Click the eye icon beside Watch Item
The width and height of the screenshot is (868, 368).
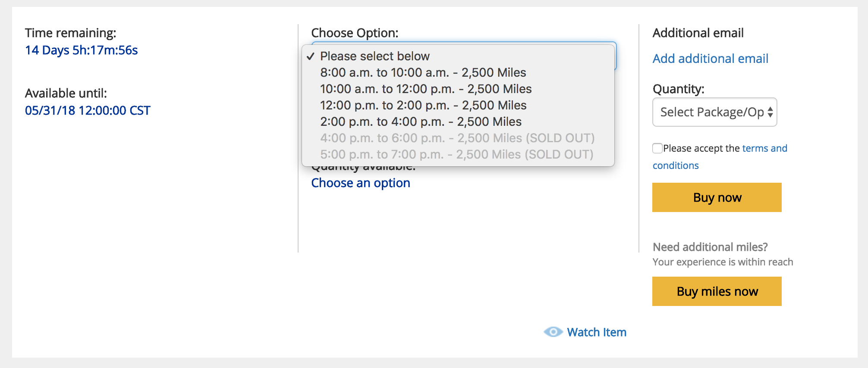[553, 332]
